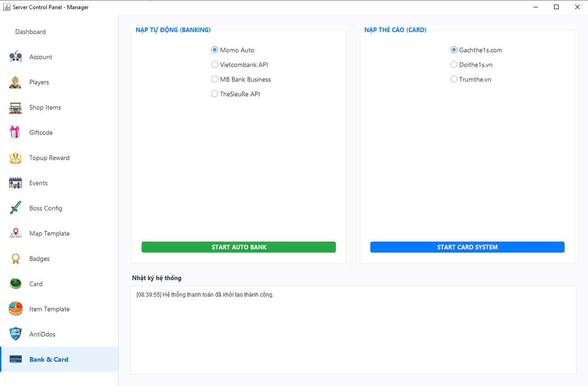Select the Bank & Card label
Image resolution: width=588 pixels, height=386 pixels.
coord(49,359)
